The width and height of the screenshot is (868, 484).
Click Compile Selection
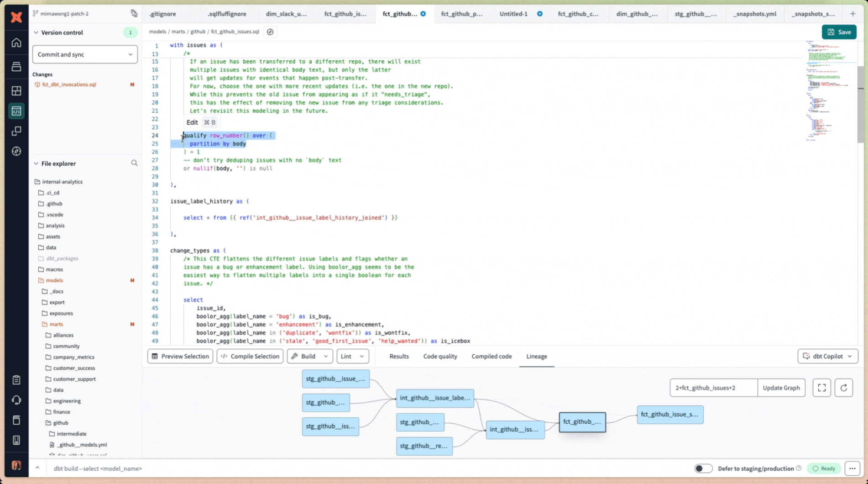[250, 356]
